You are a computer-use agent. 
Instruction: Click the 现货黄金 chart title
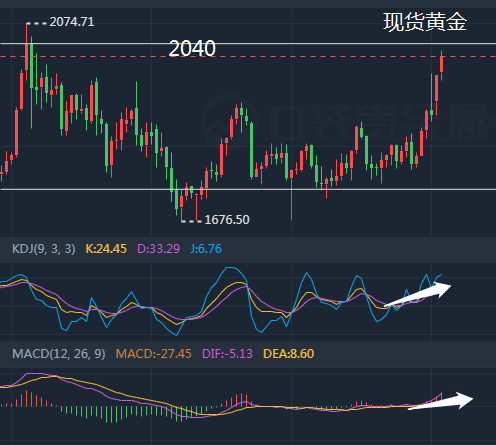[425, 22]
